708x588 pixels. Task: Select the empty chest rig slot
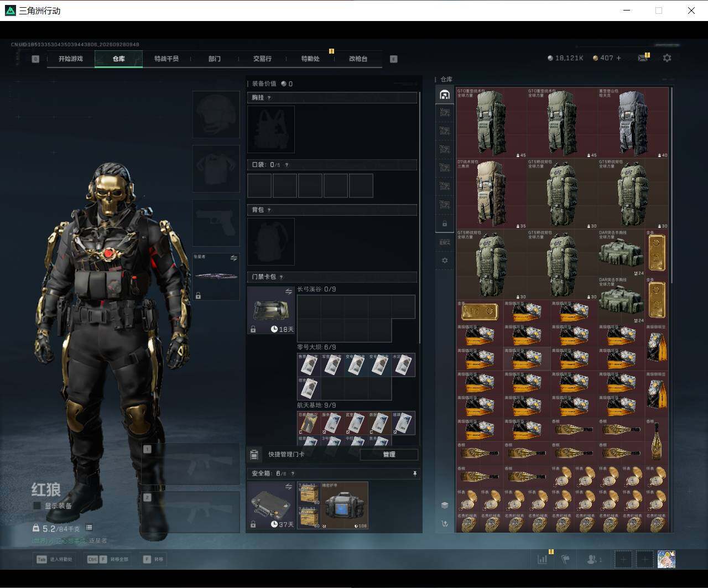[x=271, y=129]
